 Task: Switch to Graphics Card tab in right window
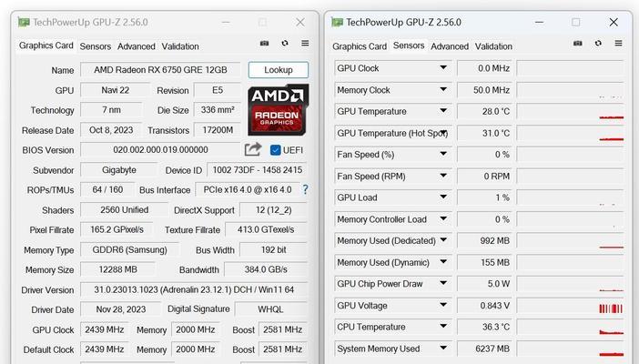point(360,46)
